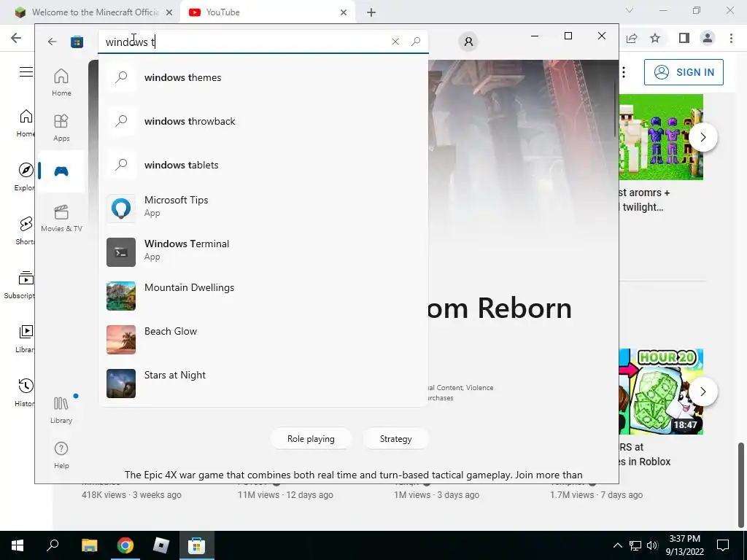Select Gaming controller in Store sidebar

pyautogui.click(x=61, y=171)
